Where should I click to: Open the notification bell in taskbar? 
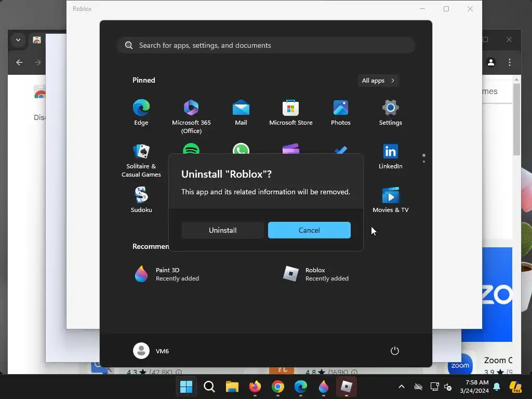497,387
